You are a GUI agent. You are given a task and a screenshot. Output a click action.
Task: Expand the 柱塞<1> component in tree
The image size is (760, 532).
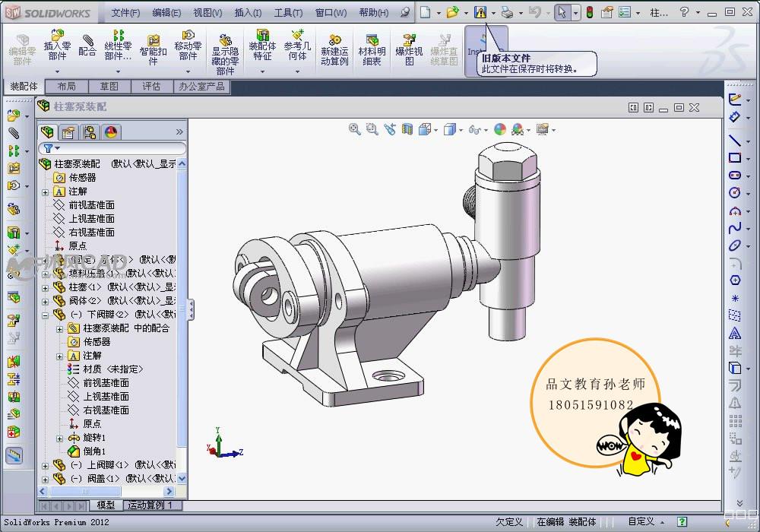coord(46,287)
